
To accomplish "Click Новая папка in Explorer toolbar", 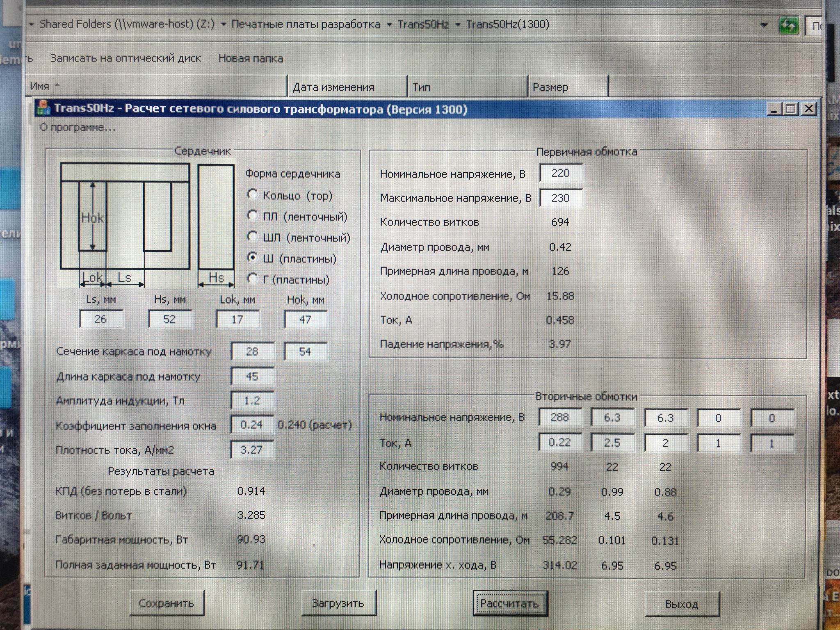I will click(251, 59).
